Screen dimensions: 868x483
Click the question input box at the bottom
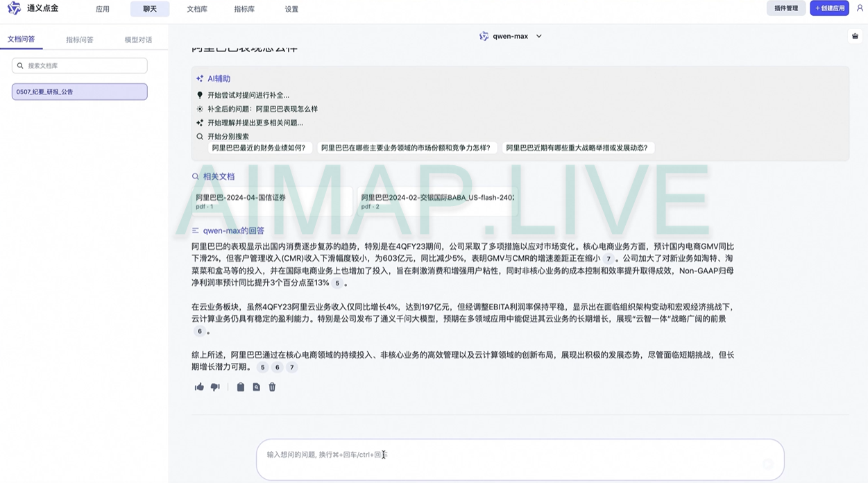tap(520, 459)
